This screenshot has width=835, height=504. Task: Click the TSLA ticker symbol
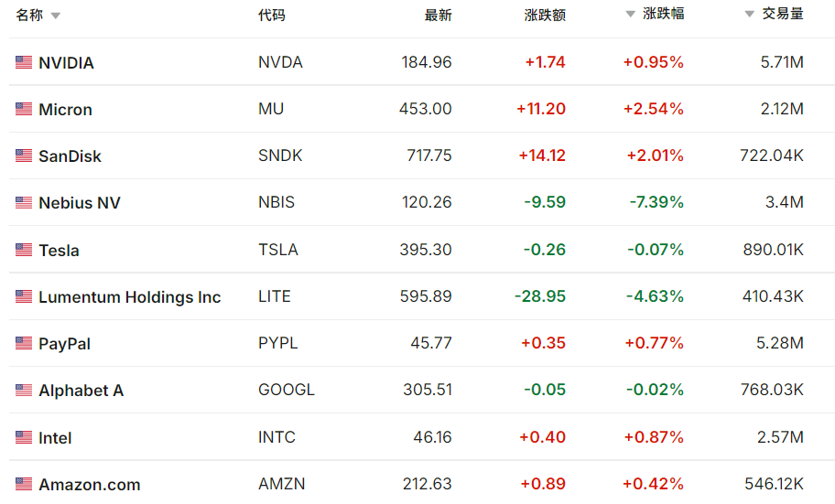pos(278,250)
